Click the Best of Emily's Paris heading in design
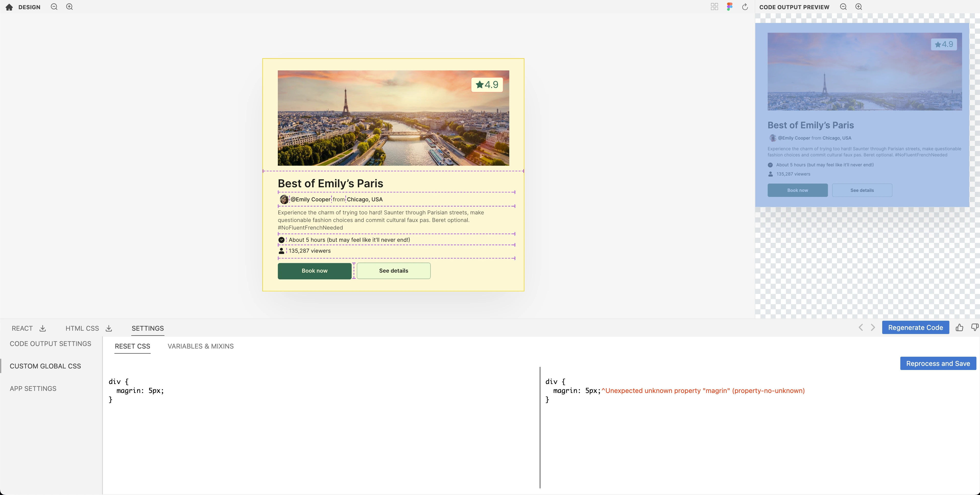Screen dimensions: 980x495 [330, 183]
